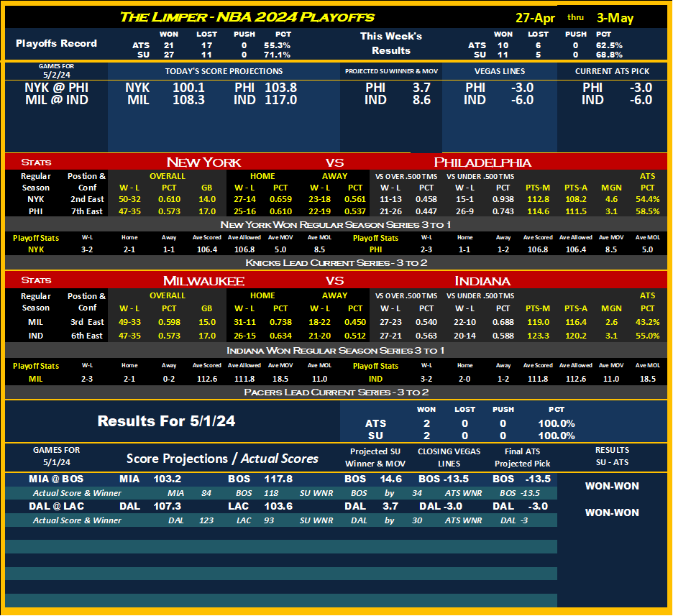Select NYK projected score "100.1"
The height and width of the screenshot is (616, 673).
[188, 88]
